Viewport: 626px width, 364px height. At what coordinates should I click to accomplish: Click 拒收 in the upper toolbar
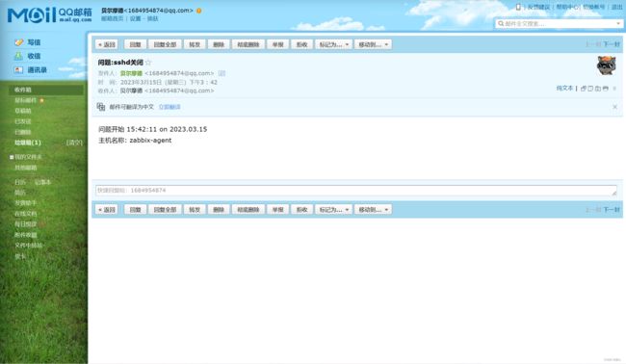(x=301, y=44)
